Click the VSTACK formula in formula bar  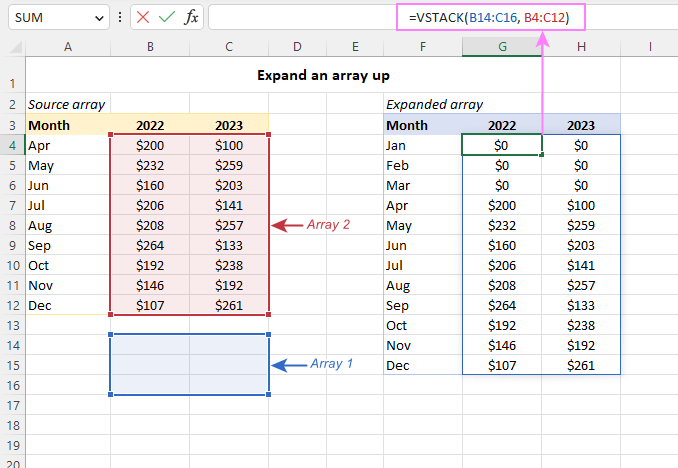coord(489,18)
